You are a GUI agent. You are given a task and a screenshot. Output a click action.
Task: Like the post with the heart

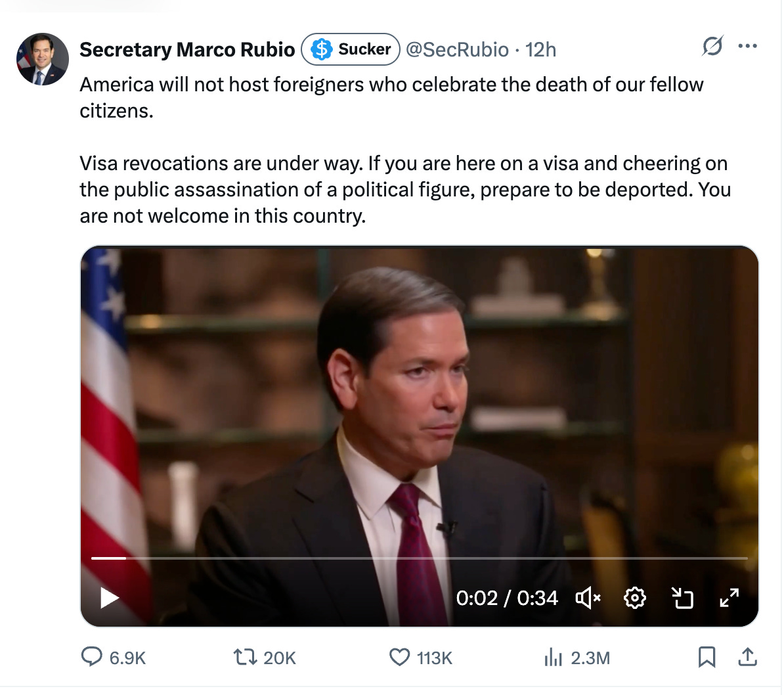pyautogui.click(x=400, y=657)
